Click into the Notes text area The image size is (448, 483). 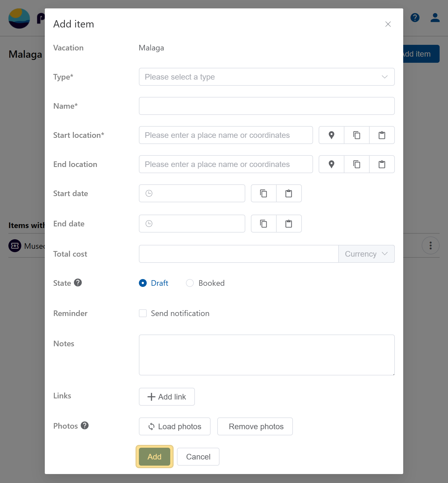267,355
